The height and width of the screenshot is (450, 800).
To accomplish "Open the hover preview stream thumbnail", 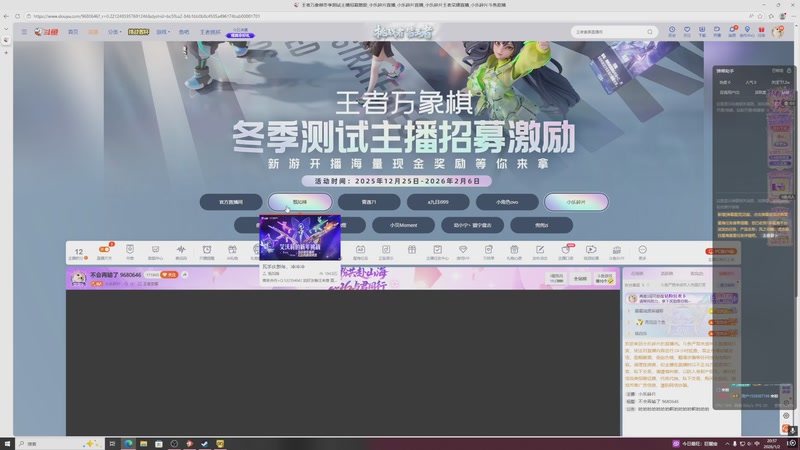I will pyautogui.click(x=300, y=238).
